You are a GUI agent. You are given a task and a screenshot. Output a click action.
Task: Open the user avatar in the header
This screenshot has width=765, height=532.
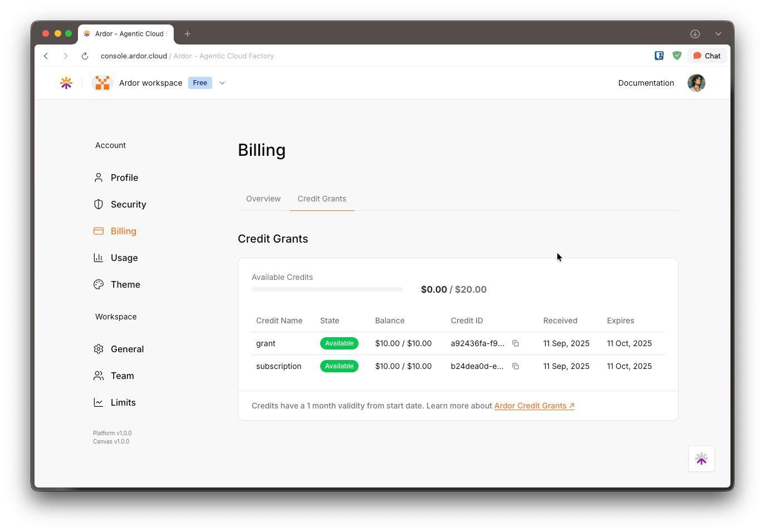[697, 82]
